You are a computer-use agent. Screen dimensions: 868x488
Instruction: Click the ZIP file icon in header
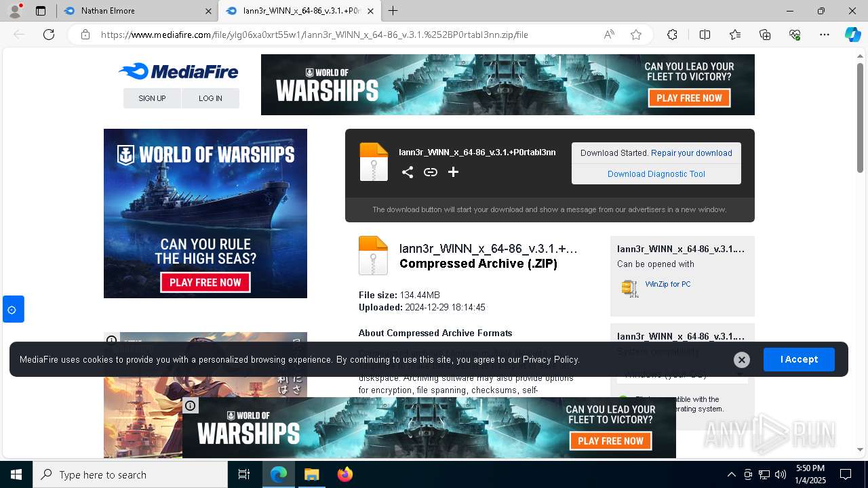coord(374,162)
